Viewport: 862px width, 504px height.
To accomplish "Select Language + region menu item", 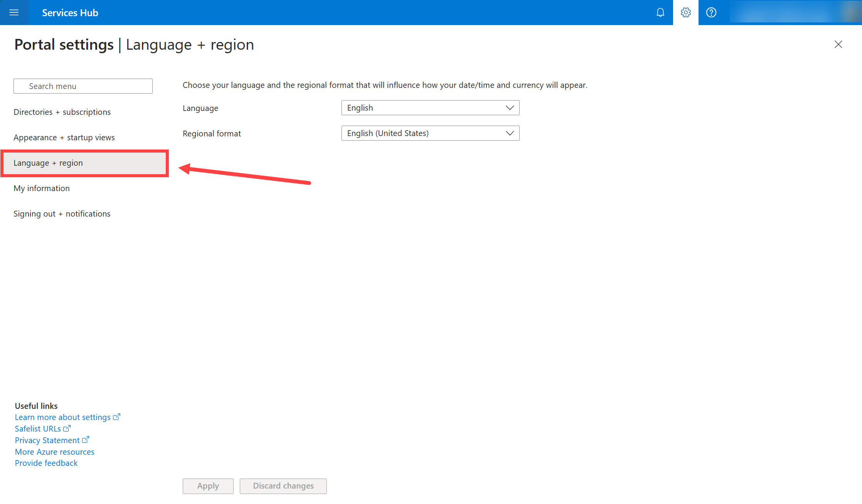I will [48, 163].
